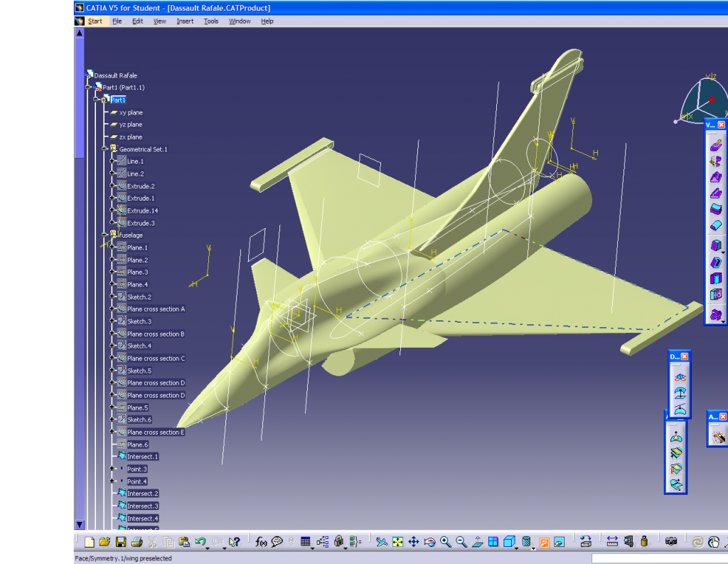Screen dimensions: 728x564
Task: Collapse the Geometrical Set.1 tree node
Action: coord(105,149)
